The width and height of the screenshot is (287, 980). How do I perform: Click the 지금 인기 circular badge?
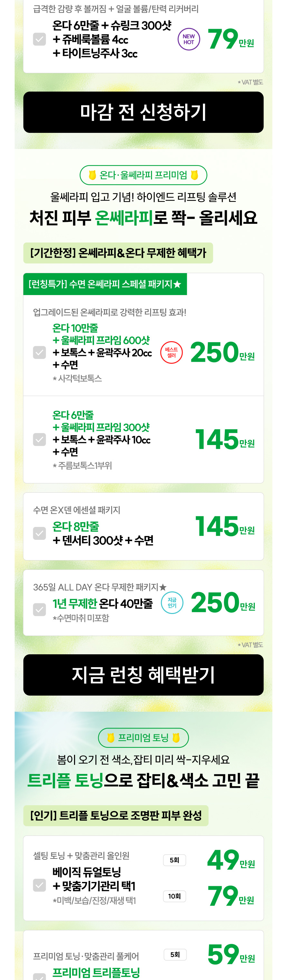pyautogui.click(x=172, y=603)
